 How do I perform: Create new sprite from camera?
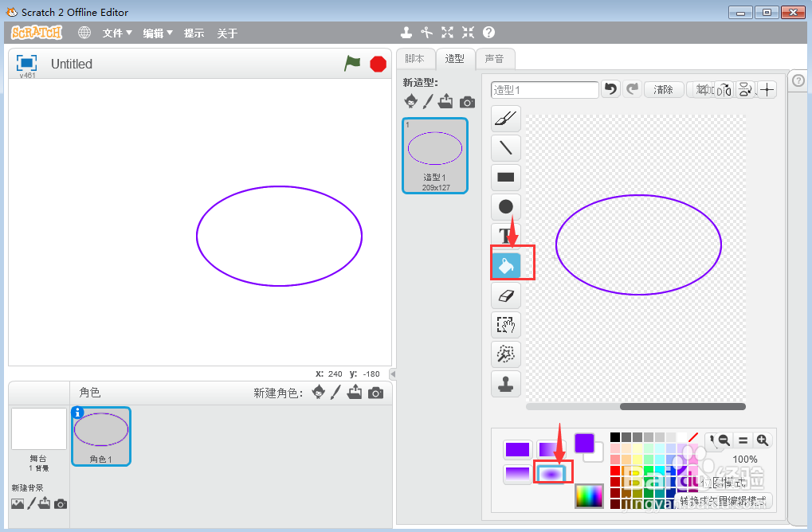tap(376, 393)
